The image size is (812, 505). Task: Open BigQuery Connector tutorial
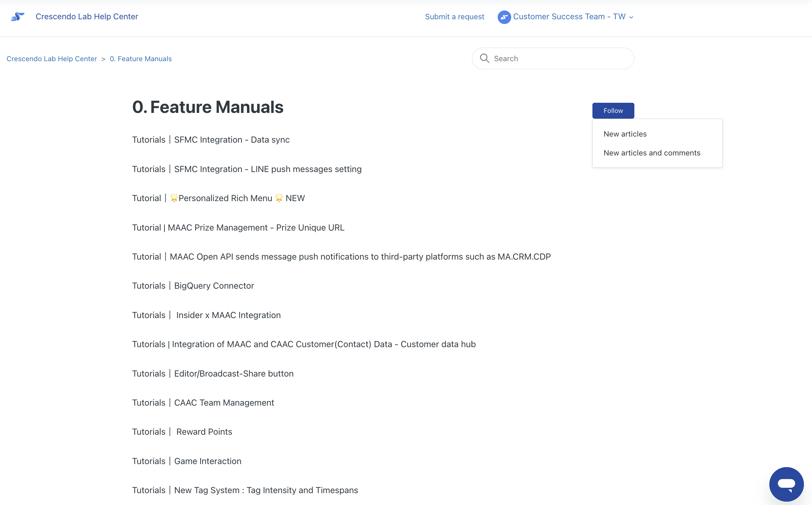tap(193, 286)
